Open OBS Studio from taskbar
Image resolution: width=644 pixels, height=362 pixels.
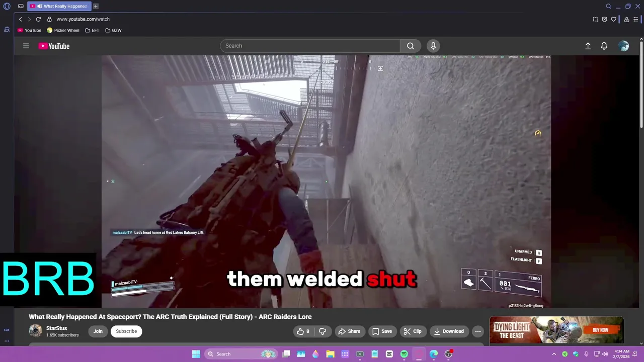448,354
